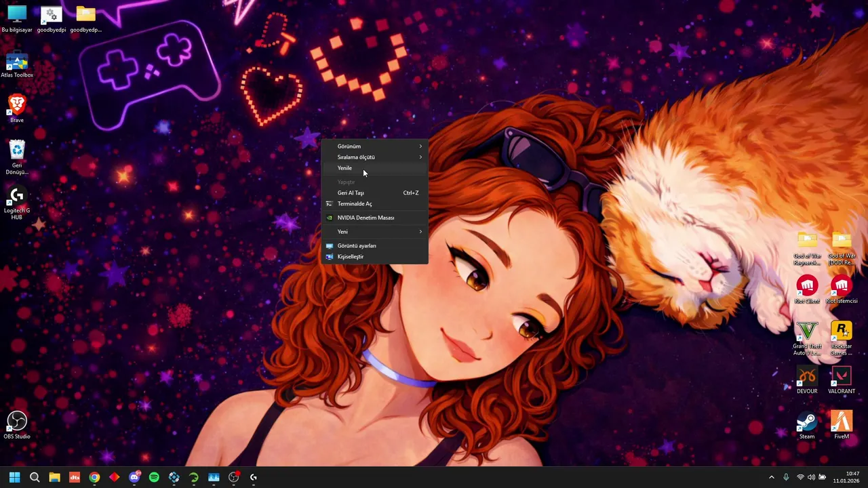Select the VALORANT desktop shortcut

click(x=842, y=380)
